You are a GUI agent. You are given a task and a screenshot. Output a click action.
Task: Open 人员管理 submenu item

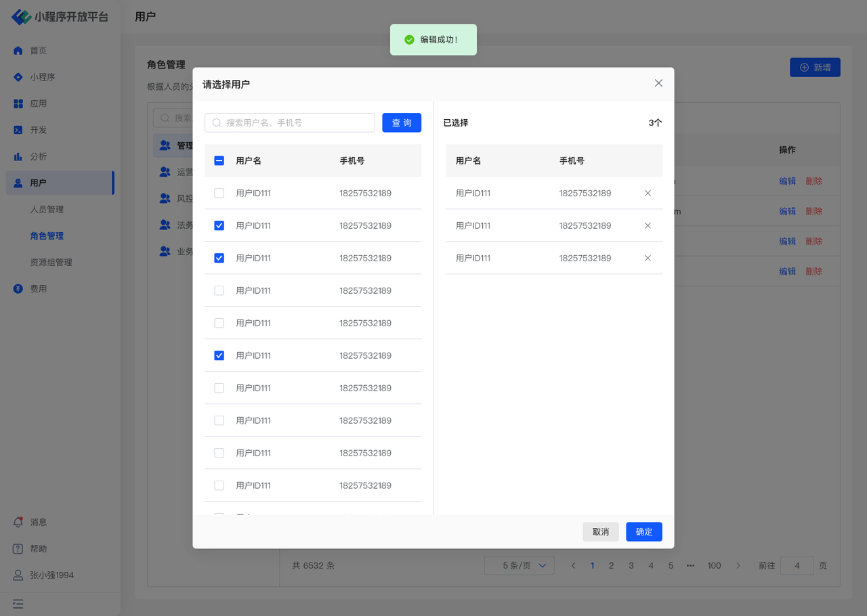tap(47, 210)
